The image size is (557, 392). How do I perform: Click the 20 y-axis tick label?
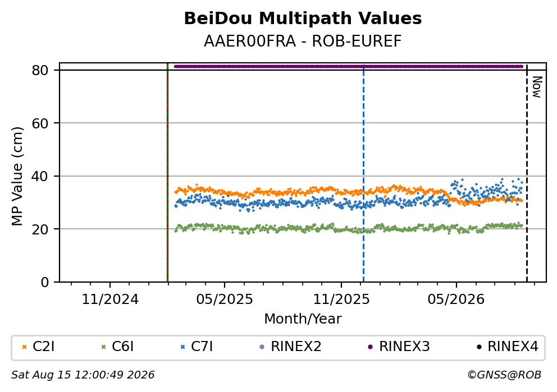[40, 229]
